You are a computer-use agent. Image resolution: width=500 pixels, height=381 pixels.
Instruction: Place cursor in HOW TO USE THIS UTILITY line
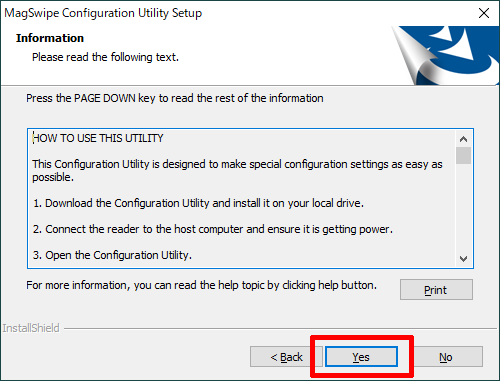click(x=98, y=138)
